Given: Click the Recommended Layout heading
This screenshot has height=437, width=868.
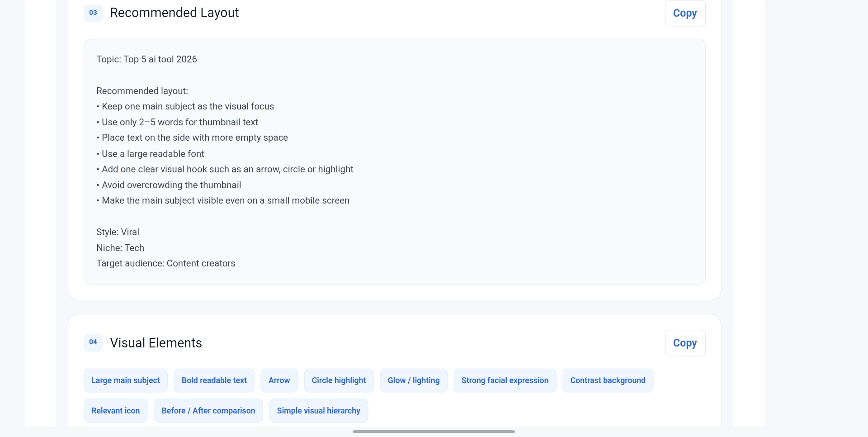Looking at the screenshot, I should (175, 13).
